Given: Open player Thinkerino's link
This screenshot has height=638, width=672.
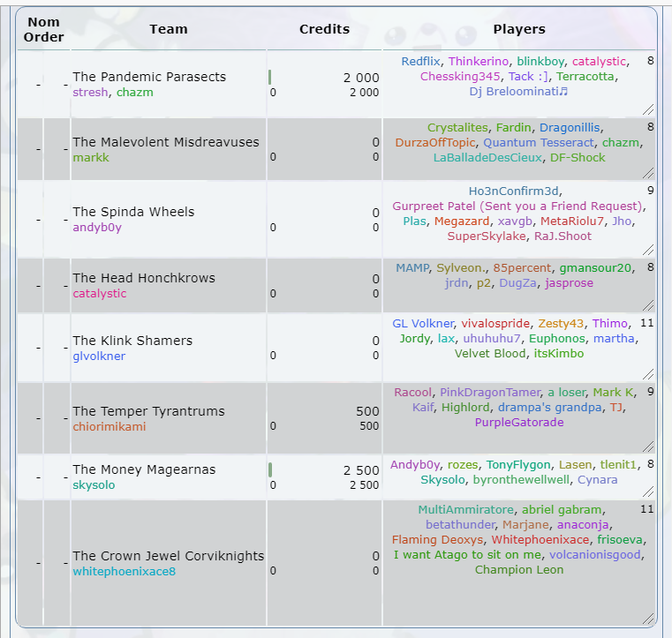Looking at the screenshot, I should click(x=479, y=62).
